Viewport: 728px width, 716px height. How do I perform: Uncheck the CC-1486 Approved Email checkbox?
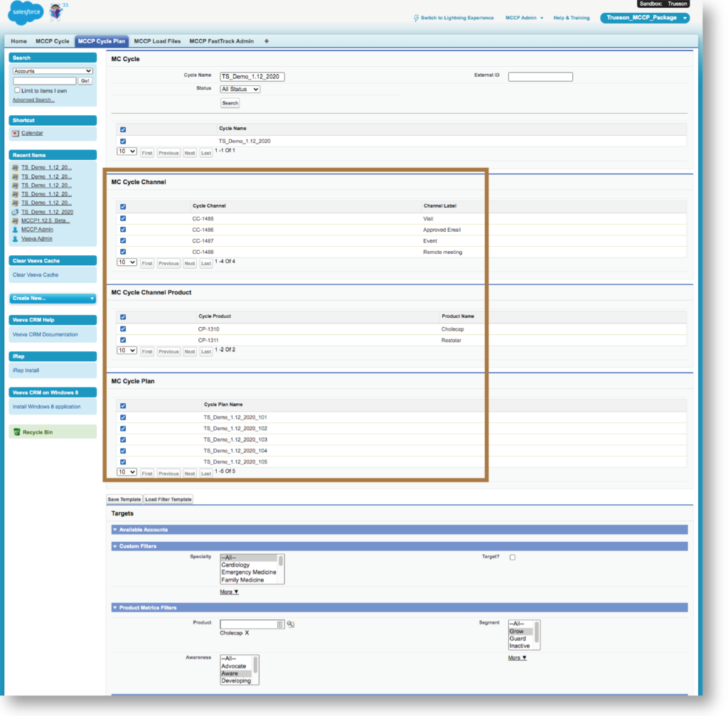(x=123, y=230)
